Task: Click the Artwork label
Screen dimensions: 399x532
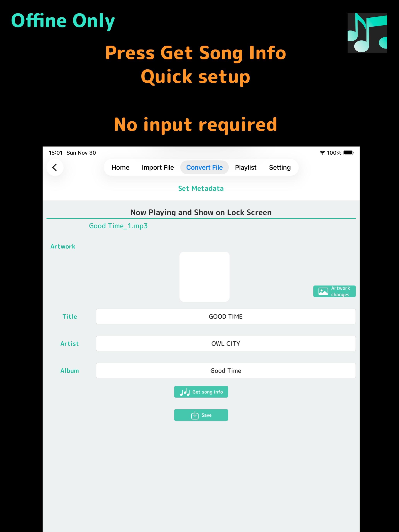Action: pos(63,246)
